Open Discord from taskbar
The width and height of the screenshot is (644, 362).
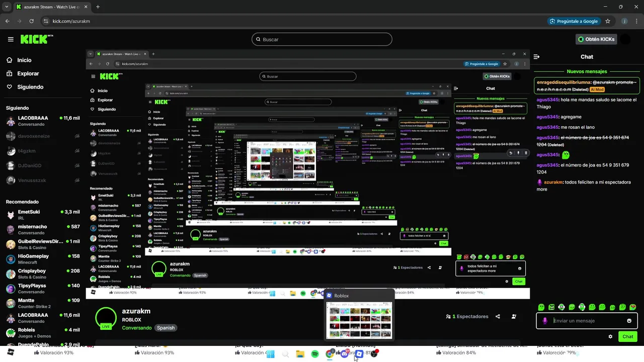tap(345, 354)
